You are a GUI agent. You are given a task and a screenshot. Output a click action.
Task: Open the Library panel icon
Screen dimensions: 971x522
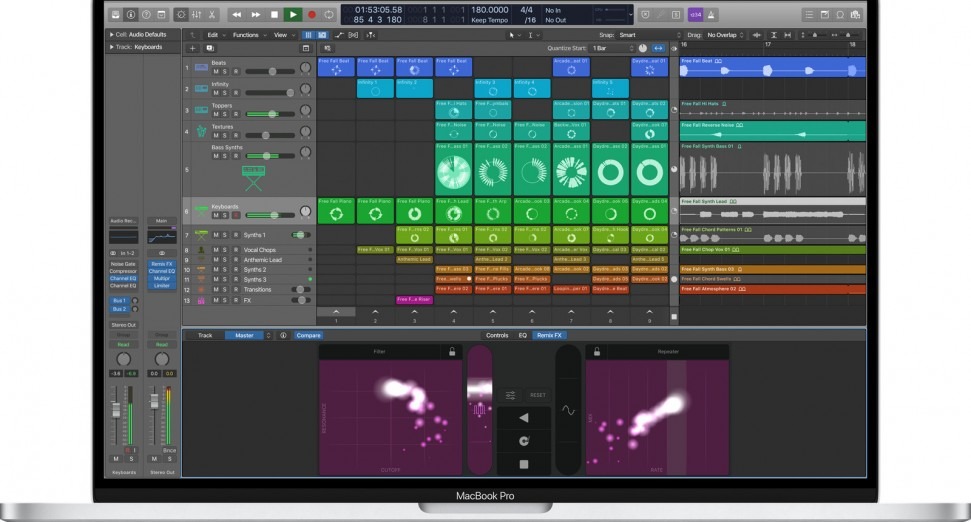click(116, 14)
